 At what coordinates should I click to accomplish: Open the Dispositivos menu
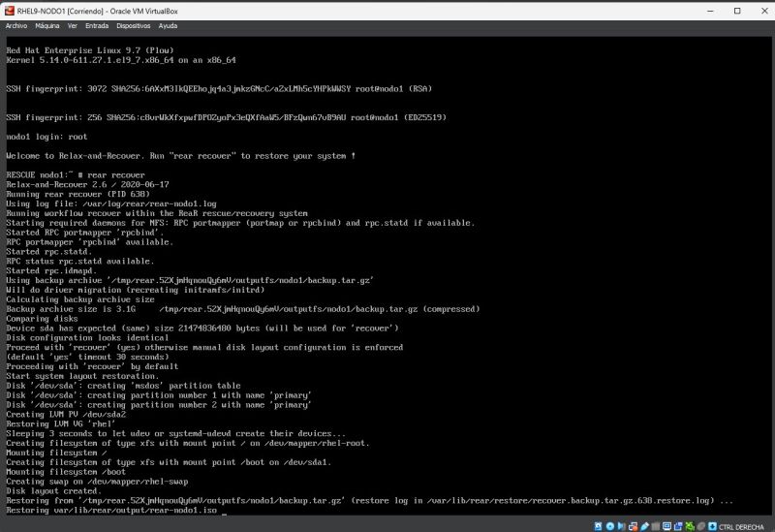[x=134, y=26]
